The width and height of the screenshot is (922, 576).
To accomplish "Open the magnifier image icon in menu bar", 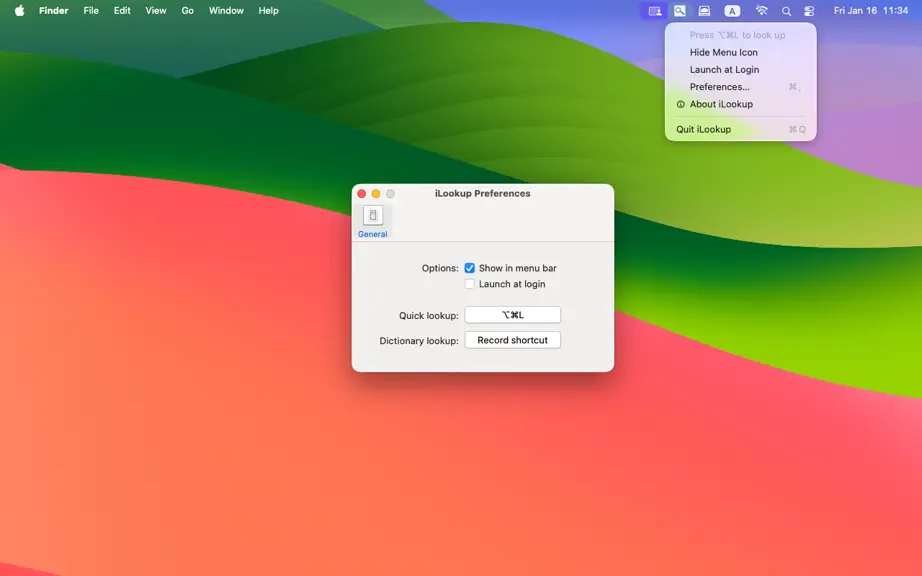I will [x=679, y=11].
